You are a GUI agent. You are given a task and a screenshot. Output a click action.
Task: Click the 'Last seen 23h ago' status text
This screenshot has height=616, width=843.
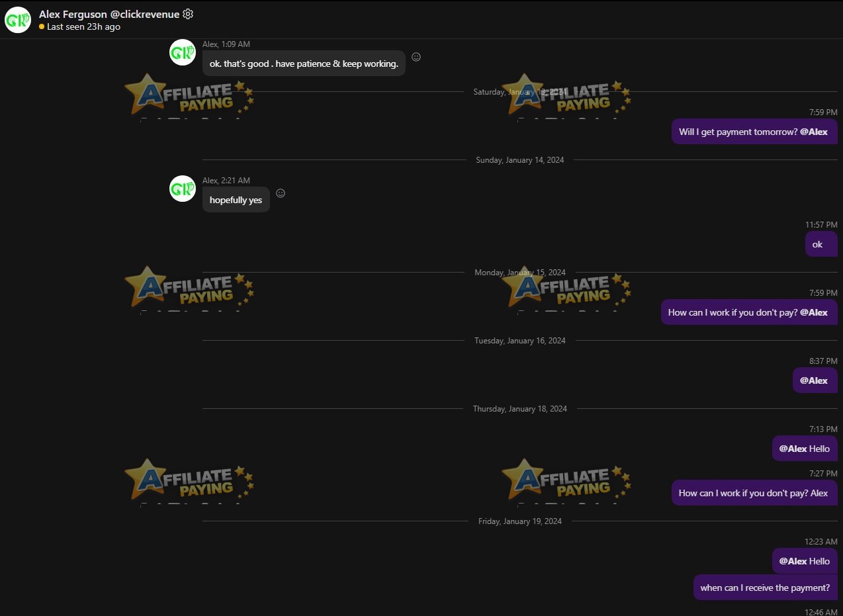pyautogui.click(x=83, y=27)
